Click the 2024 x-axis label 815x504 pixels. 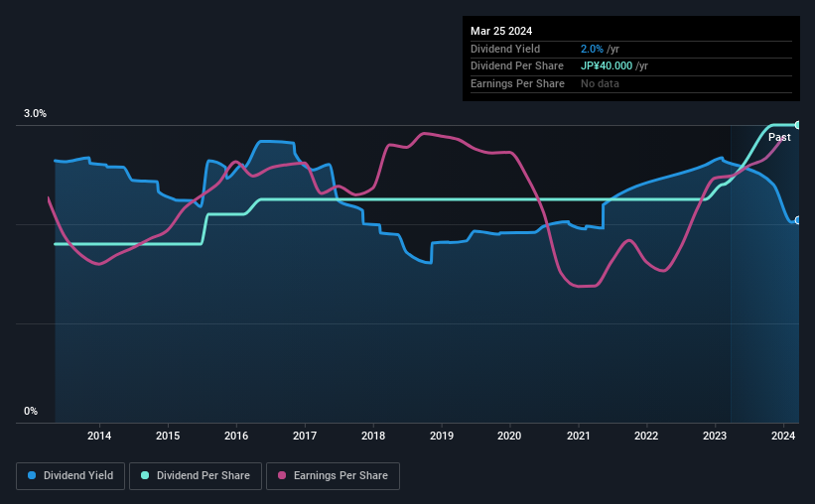(x=783, y=436)
